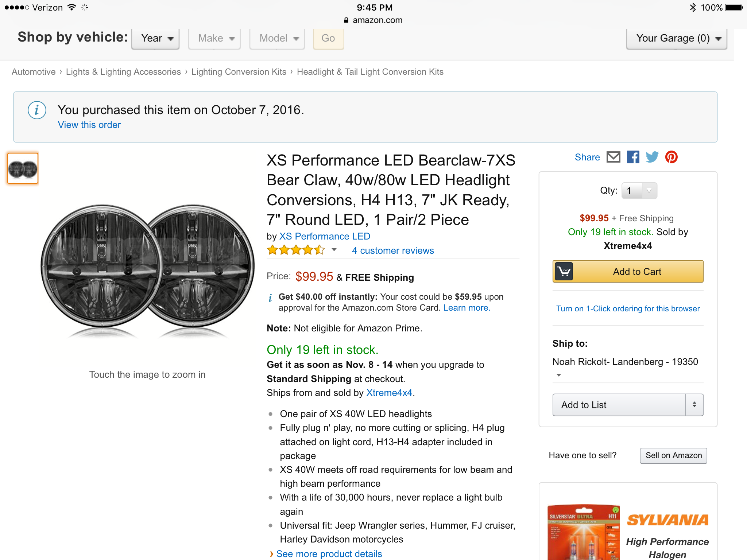Share product via email envelope icon
The height and width of the screenshot is (560, 747).
tap(613, 157)
